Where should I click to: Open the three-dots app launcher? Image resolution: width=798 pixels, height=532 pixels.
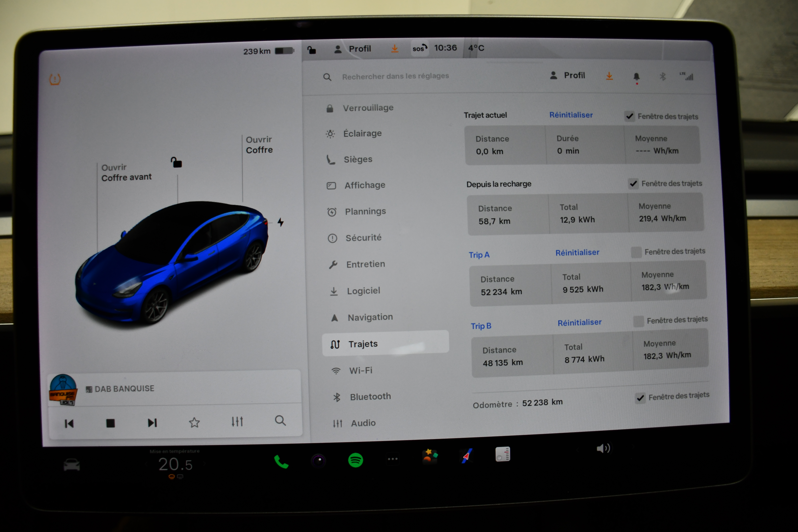393,459
